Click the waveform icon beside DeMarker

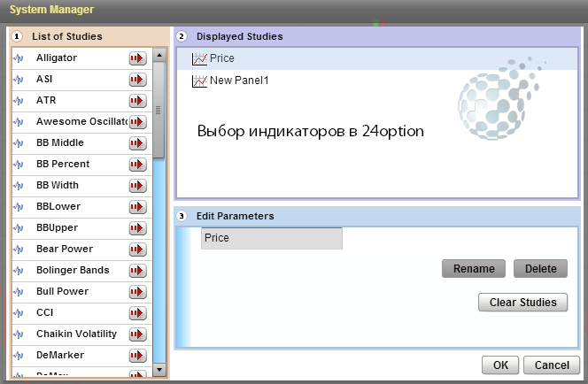pyautogui.click(x=18, y=355)
